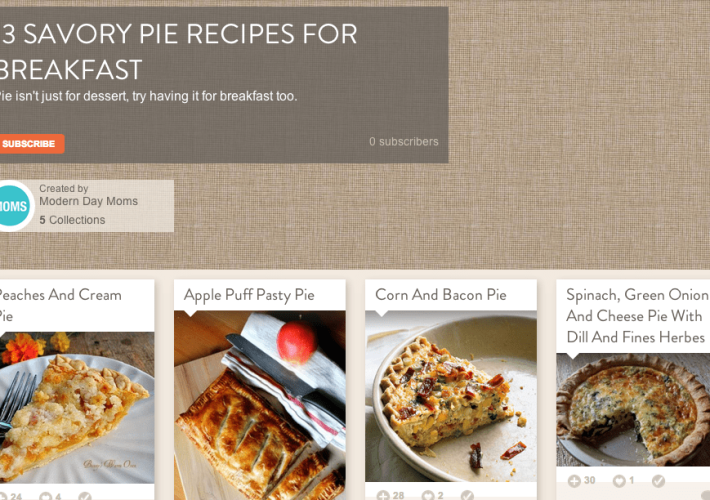Like the Corn And Bacon Pie heart icon
Viewport: 710px width, 500px height.
click(x=427, y=495)
